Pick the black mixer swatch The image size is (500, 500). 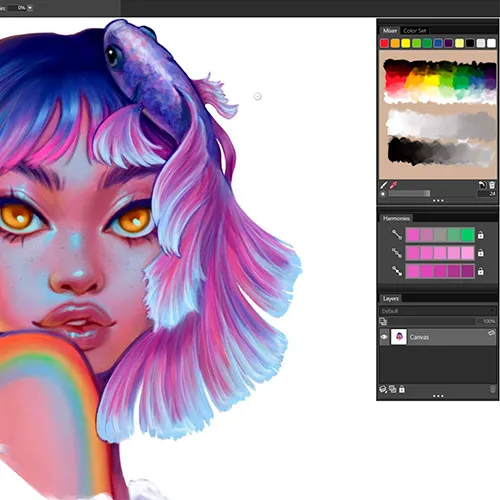tap(470, 43)
